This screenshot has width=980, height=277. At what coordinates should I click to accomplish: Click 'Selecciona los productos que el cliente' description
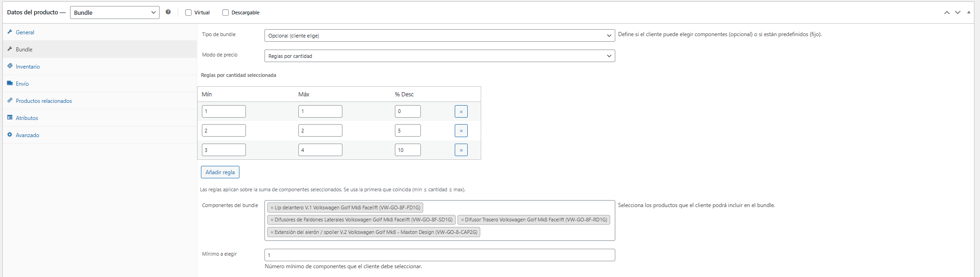pos(696,205)
